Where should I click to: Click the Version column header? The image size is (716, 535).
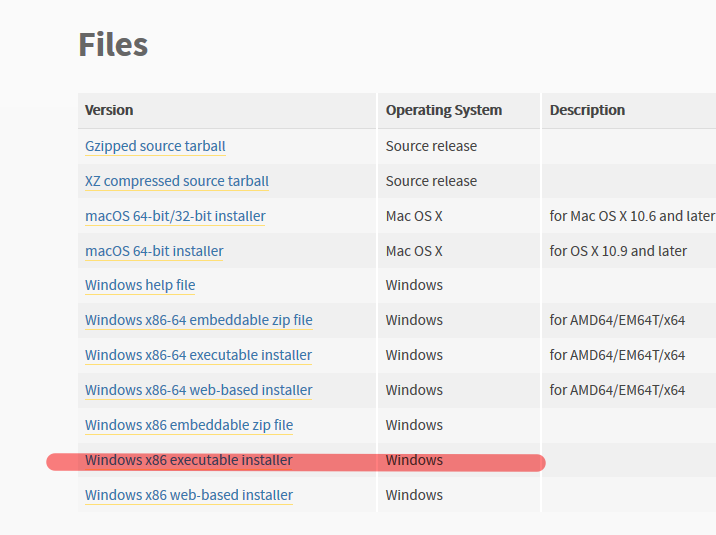click(109, 110)
